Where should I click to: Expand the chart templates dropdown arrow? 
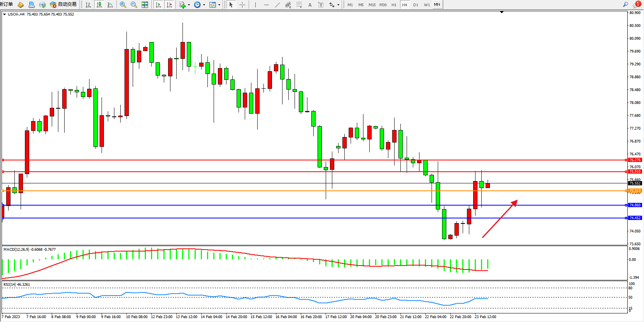click(219, 5)
